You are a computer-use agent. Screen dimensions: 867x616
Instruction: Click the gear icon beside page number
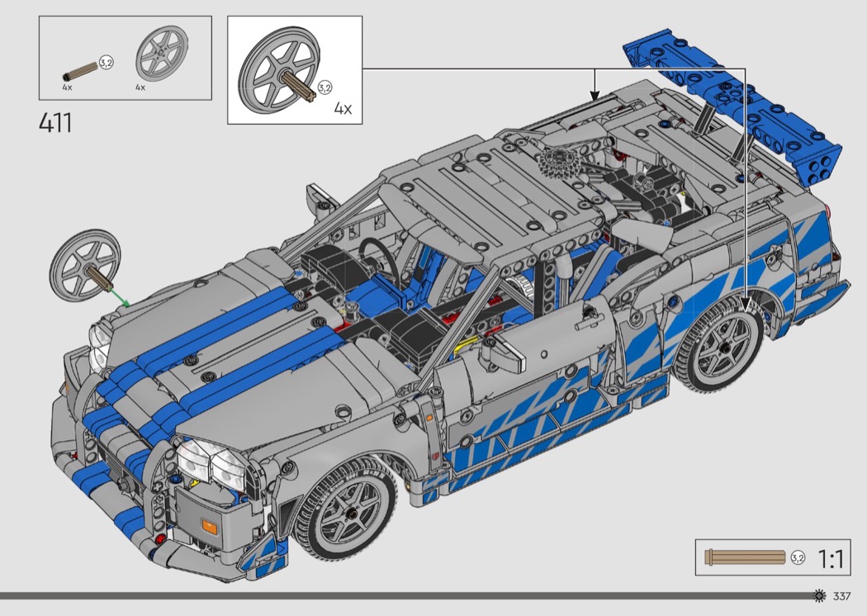820,596
